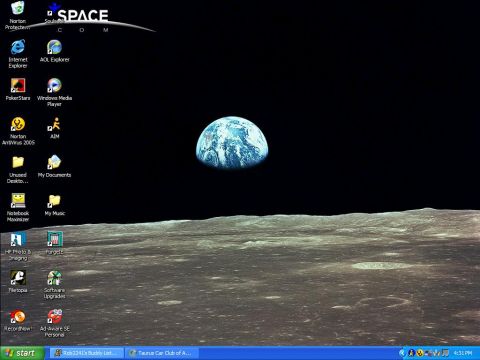Open the Windows Start menu
The width and height of the screenshot is (480, 360).
(22, 353)
